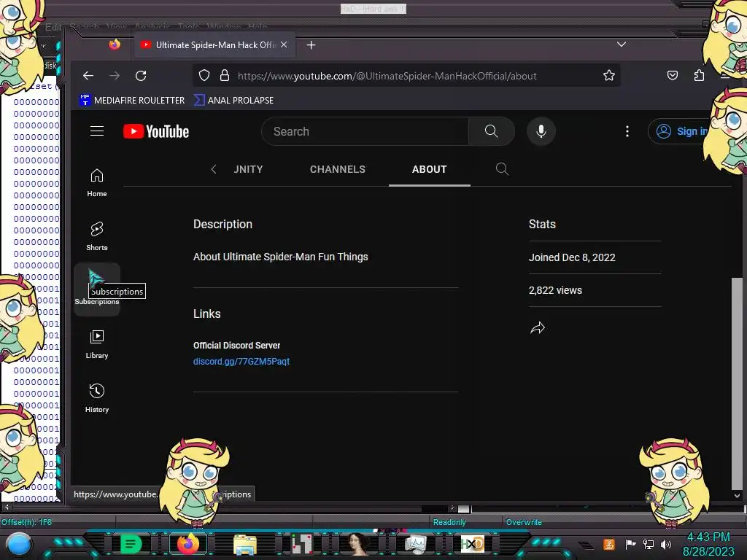Open Action Center flag tray icon
The image size is (747, 560).
tap(630, 544)
